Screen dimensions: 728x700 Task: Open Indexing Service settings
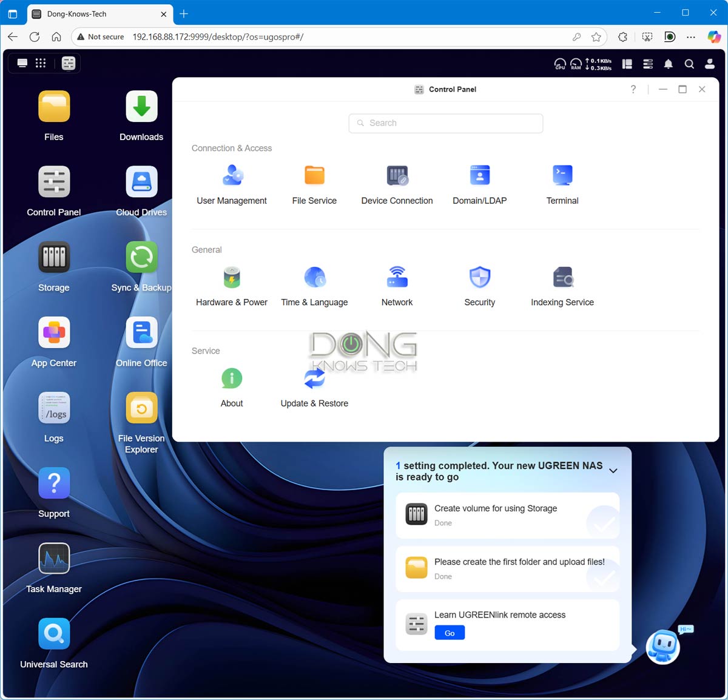tap(562, 286)
